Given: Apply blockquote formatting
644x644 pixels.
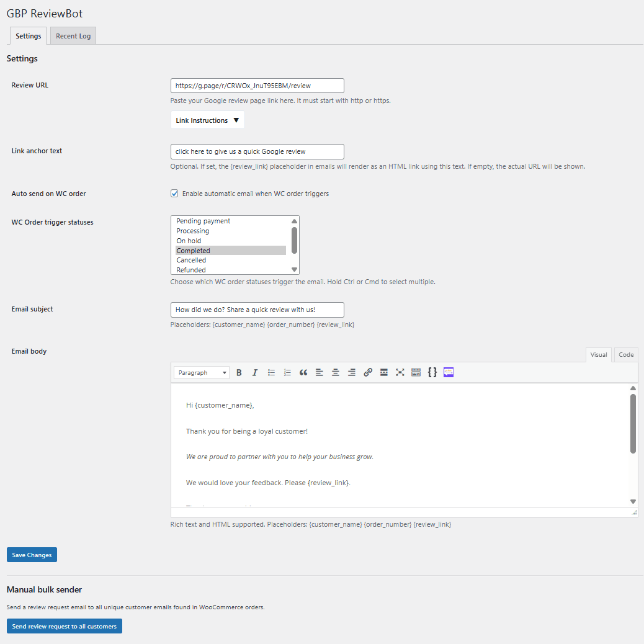Looking at the screenshot, I should pos(303,372).
